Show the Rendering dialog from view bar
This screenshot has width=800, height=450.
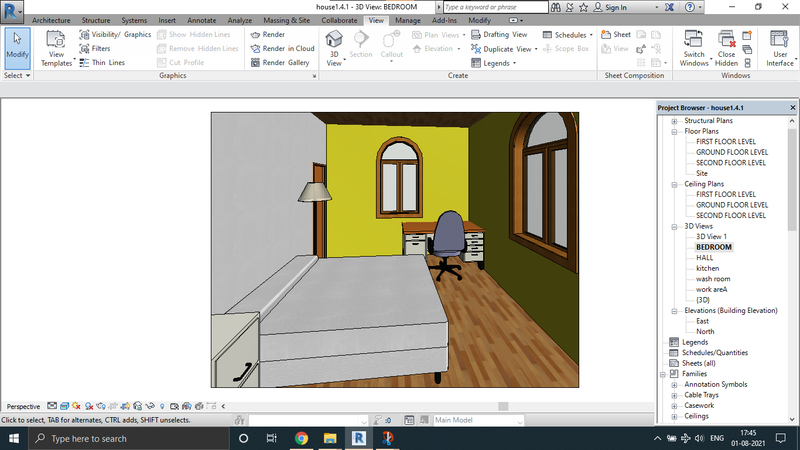(x=101, y=406)
